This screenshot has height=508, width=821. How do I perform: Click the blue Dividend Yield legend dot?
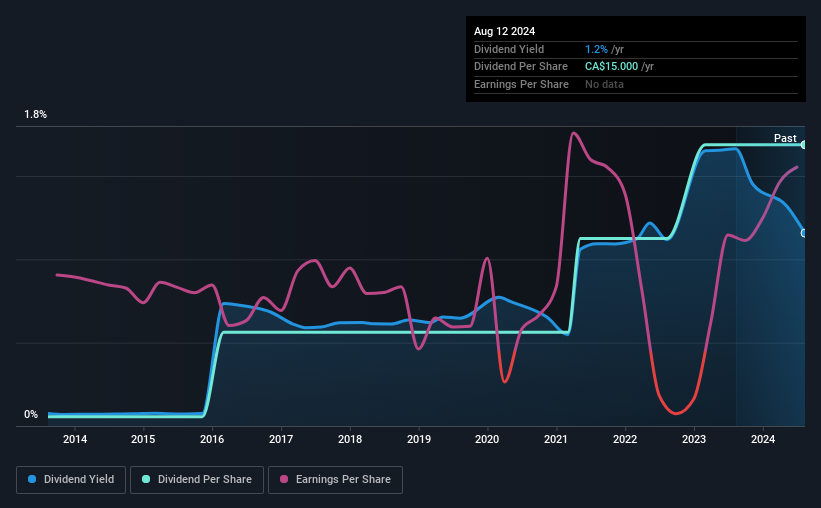pos(32,479)
